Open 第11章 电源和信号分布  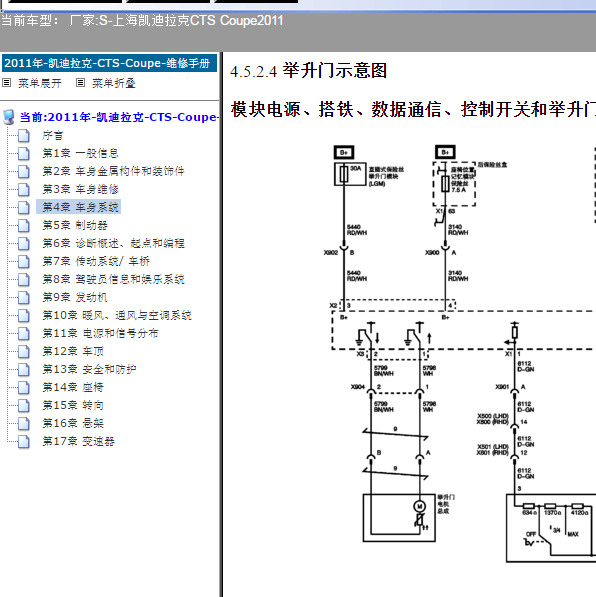tap(100, 333)
